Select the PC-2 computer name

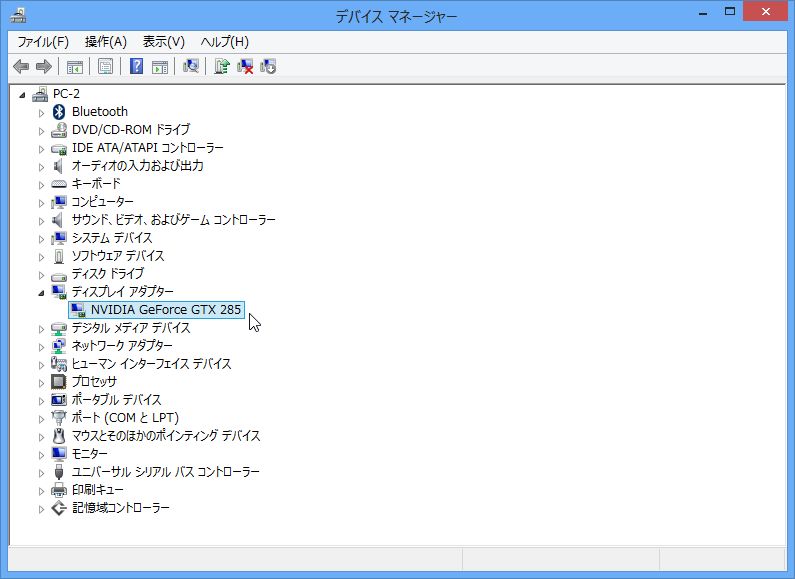[66, 94]
